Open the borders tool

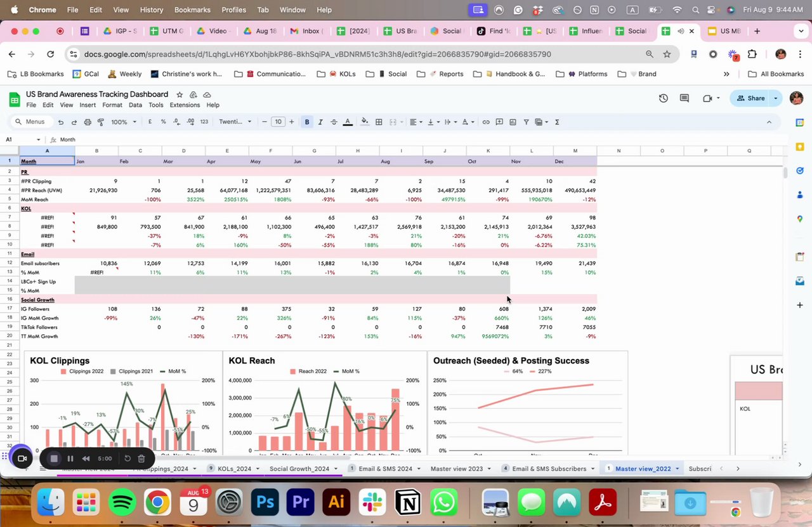click(379, 122)
